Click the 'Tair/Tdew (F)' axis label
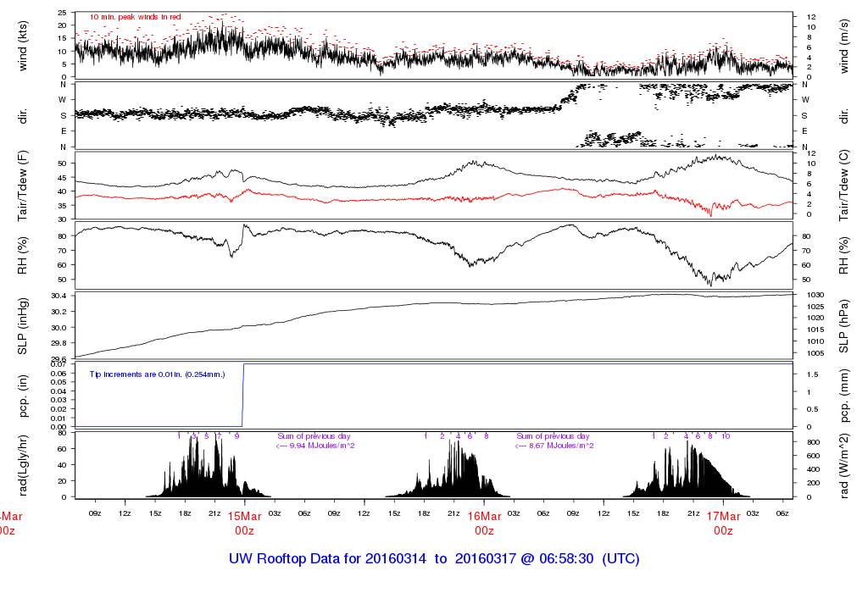The image size is (868, 593). click(x=23, y=186)
